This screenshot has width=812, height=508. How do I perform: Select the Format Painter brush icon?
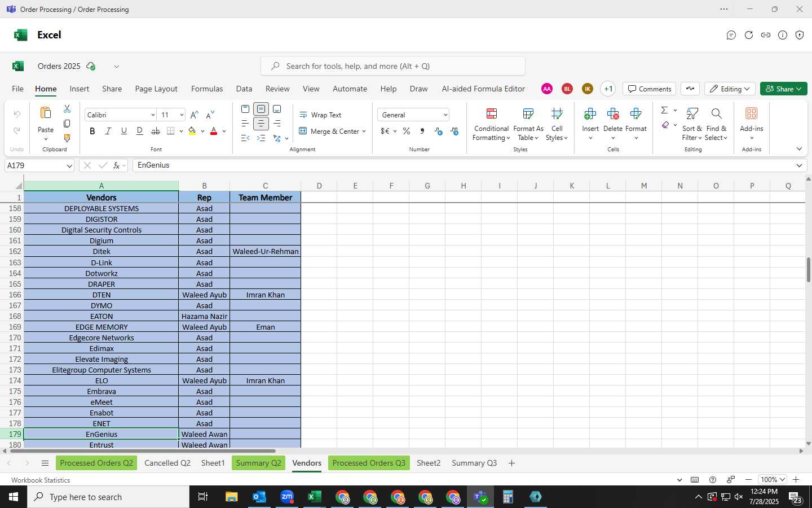[67, 138]
